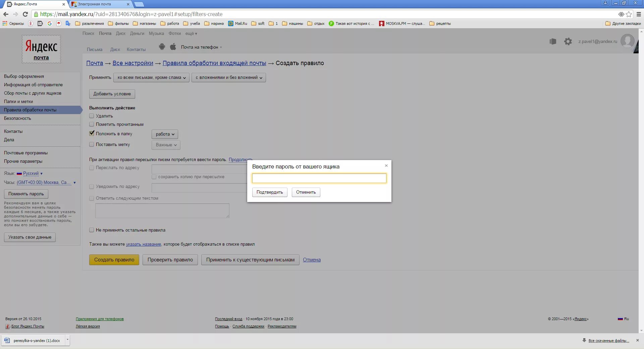Expand the ещё services menu
The width and height of the screenshot is (644, 349).
[x=191, y=34]
